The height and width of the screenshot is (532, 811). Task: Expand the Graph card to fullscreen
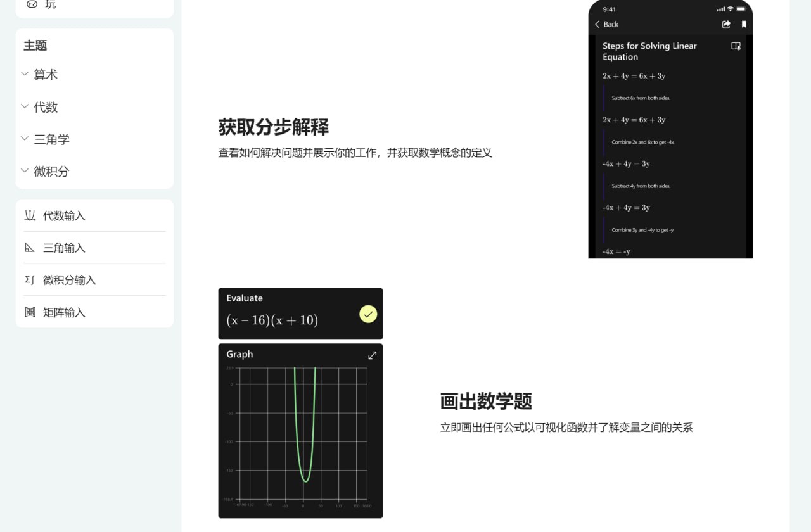coord(372,355)
